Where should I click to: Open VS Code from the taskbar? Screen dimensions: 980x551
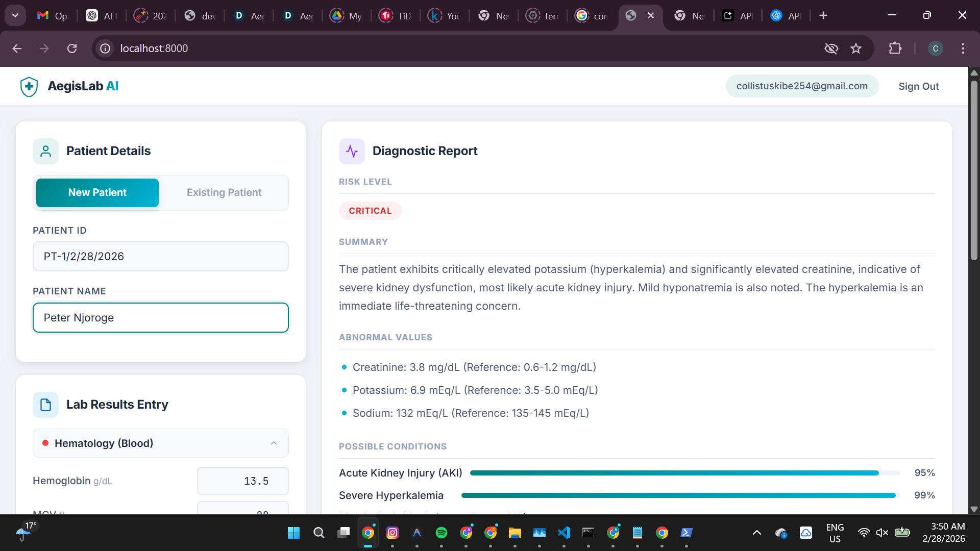tap(564, 533)
